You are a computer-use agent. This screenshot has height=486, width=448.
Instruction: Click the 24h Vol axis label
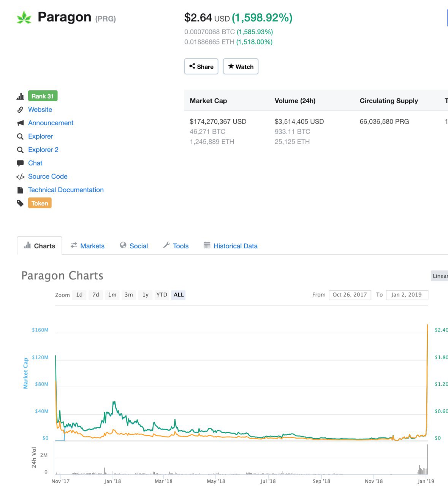pos(34,457)
